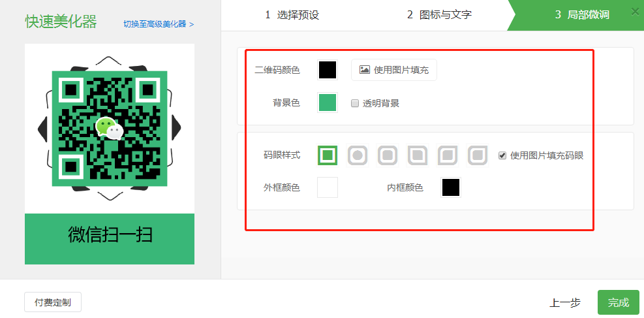
Task: Pick the fifth code-eye style icon
Action: tap(448, 155)
